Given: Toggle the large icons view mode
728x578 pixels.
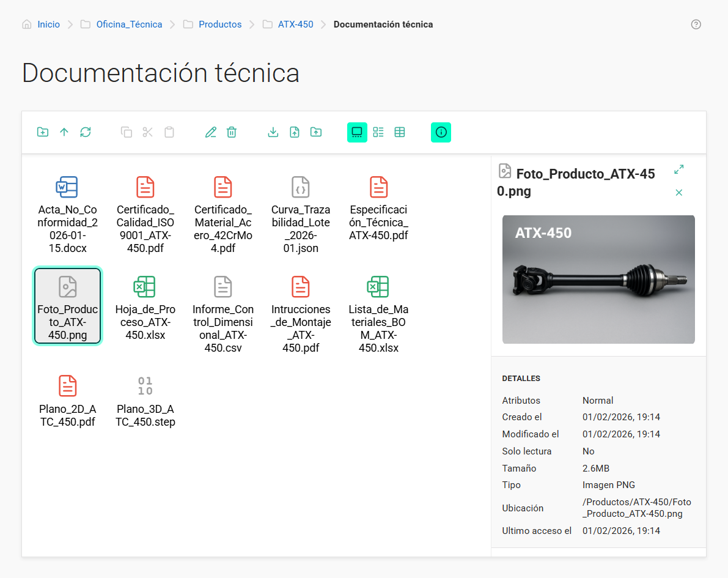Looking at the screenshot, I should pos(357,132).
